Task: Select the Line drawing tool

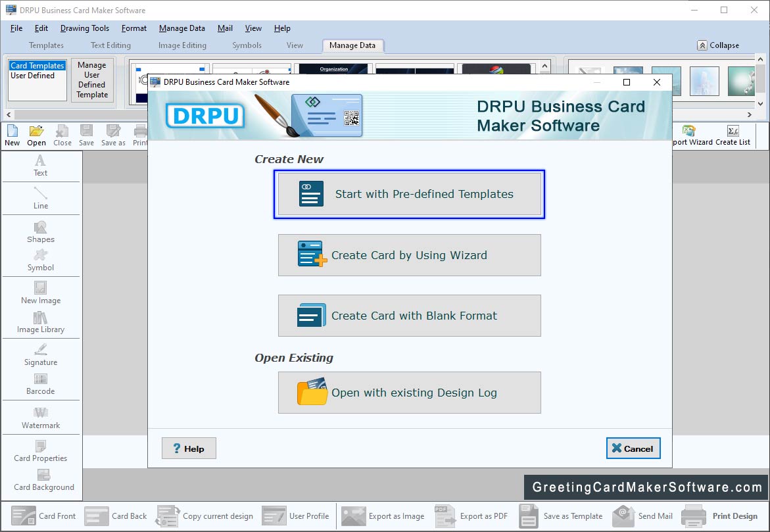Action: point(40,199)
